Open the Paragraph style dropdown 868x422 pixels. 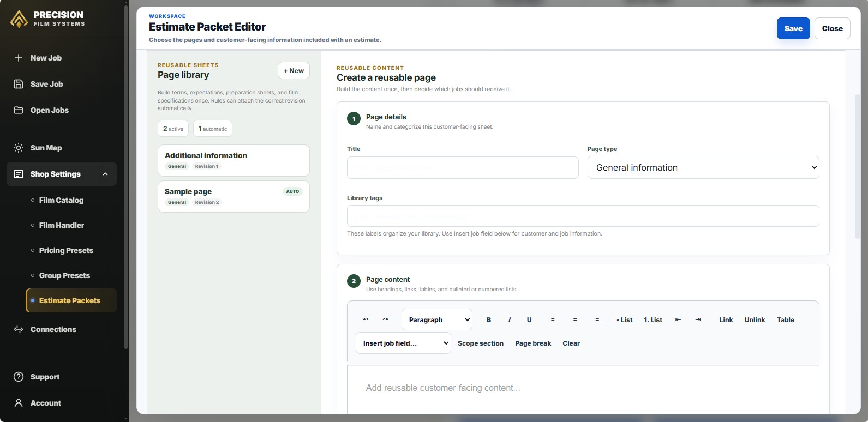click(x=437, y=319)
